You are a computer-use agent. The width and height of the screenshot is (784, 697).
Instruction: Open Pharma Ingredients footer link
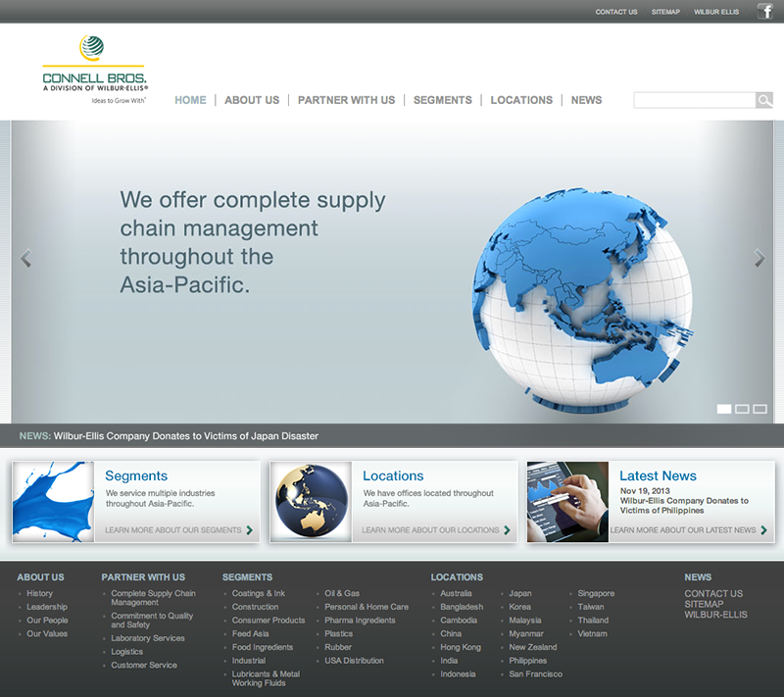point(360,621)
